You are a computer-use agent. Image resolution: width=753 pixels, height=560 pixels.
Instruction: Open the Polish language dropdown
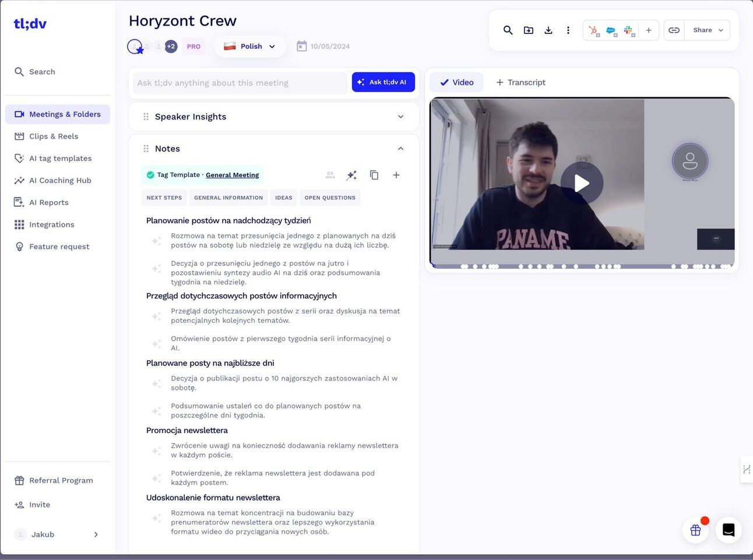point(250,47)
